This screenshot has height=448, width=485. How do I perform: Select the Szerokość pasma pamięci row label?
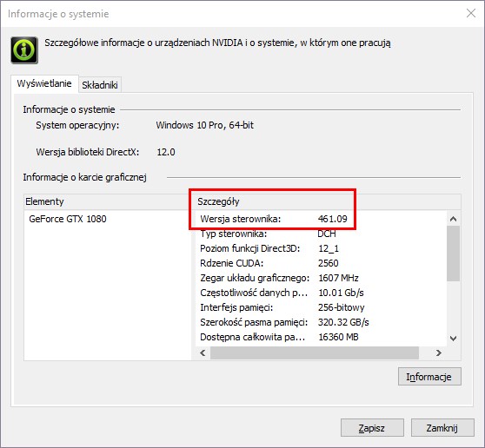pos(254,322)
